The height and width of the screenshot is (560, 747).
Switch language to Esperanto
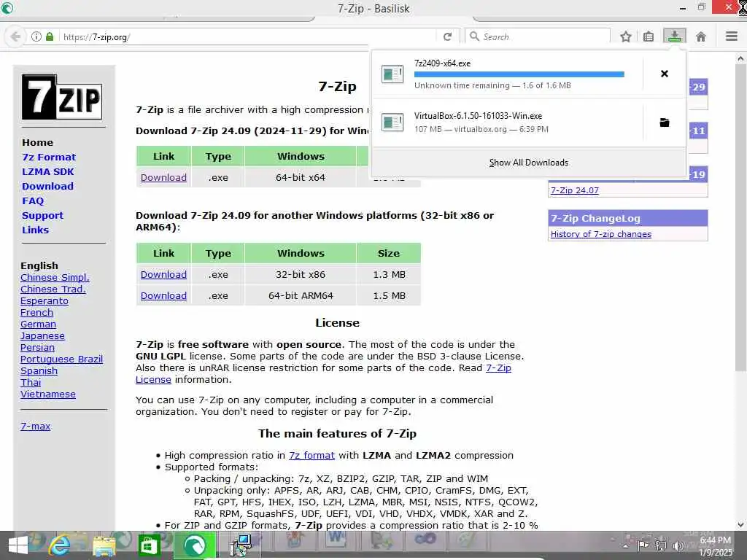click(44, 301)
